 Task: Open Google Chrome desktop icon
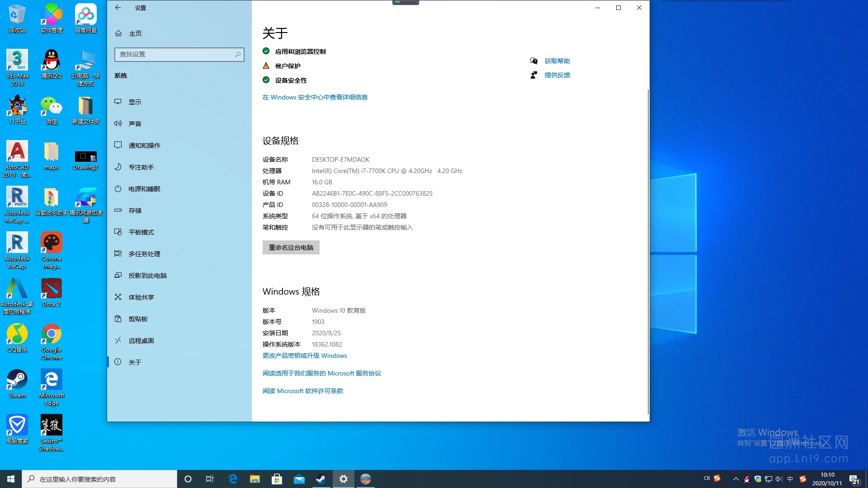(x=52, y=335)
